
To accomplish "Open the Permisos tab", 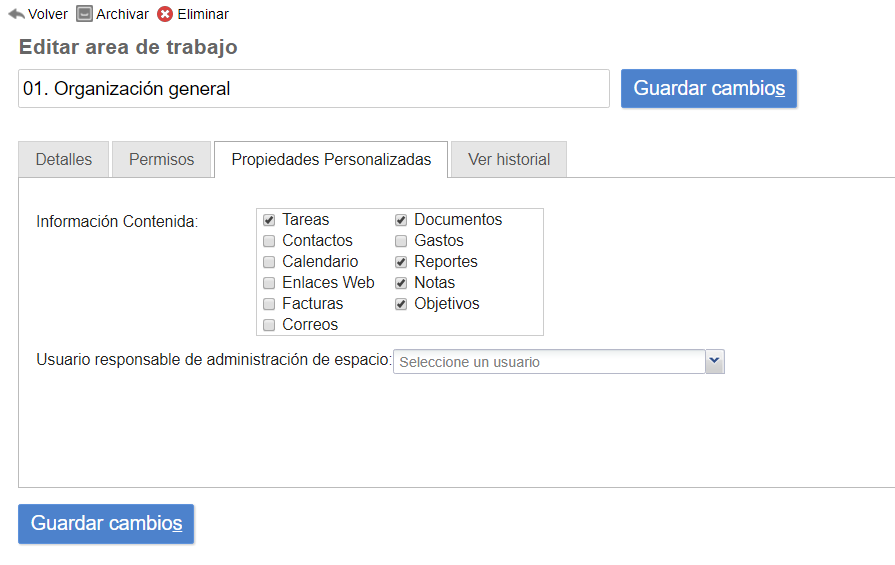I will [161, 160].
